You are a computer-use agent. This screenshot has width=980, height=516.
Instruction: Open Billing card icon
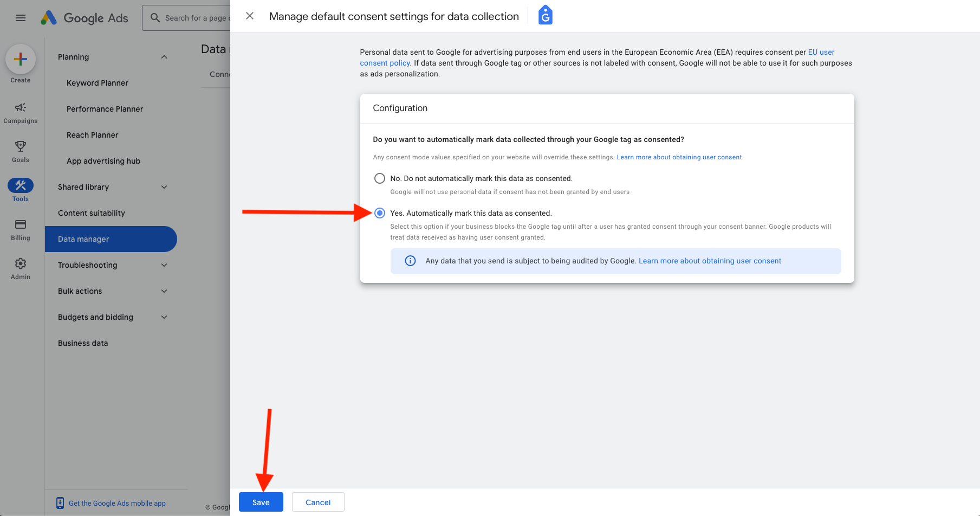(x=21, y=224)
